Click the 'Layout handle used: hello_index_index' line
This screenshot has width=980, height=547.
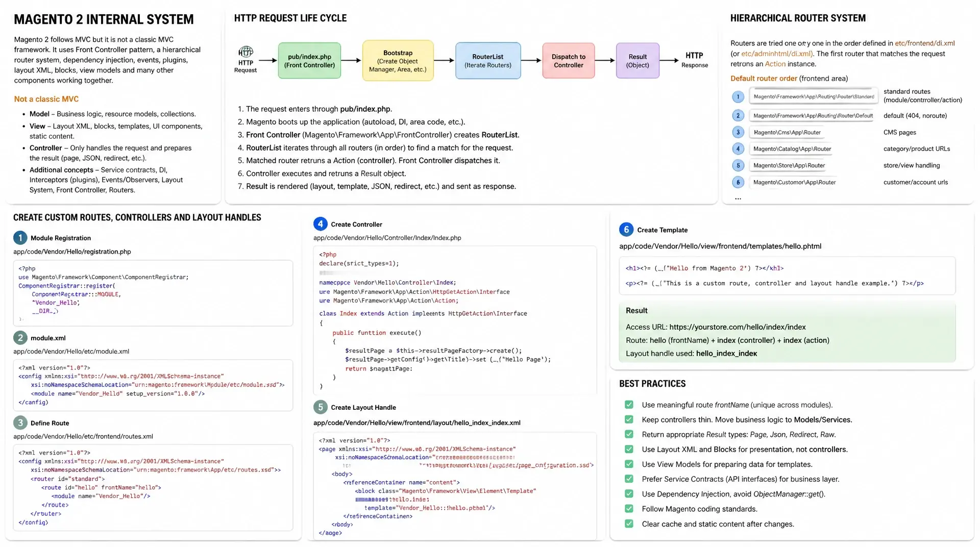(692, 354)
